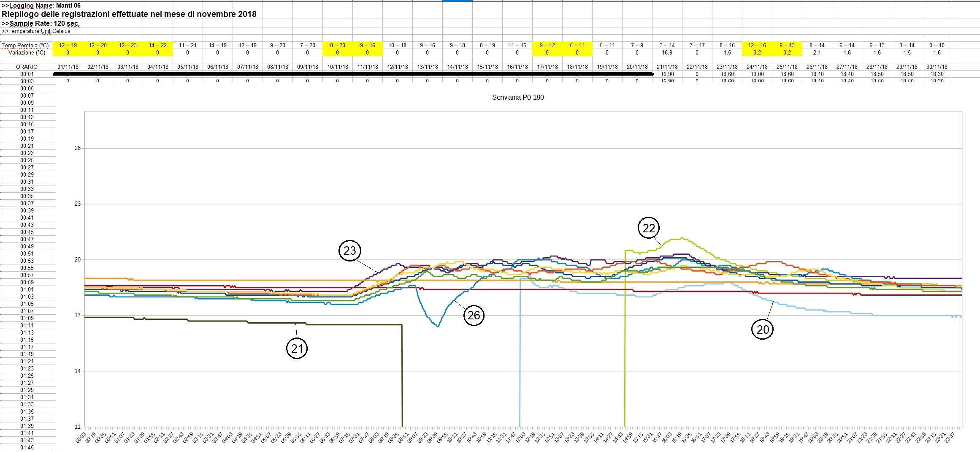Click the 00:05 time row cell
Viewport: 980px width, 452px height.
click(27, 88)
